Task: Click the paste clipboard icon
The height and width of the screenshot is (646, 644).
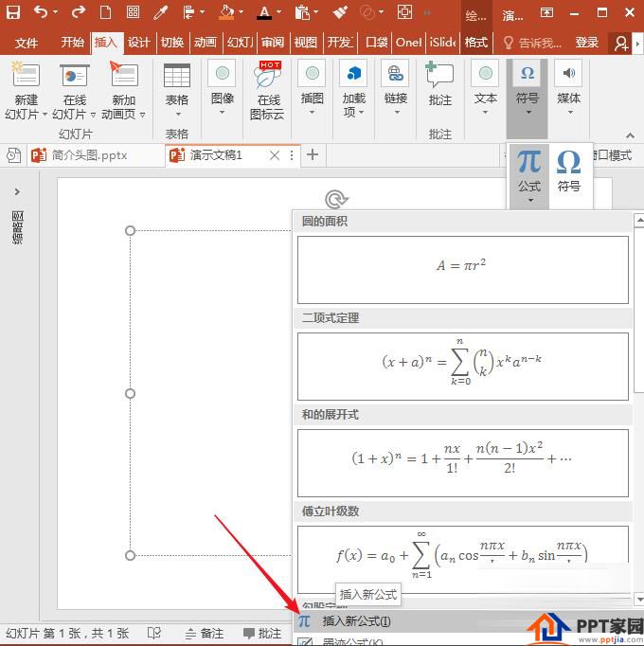Action: (x=302, y=12)
